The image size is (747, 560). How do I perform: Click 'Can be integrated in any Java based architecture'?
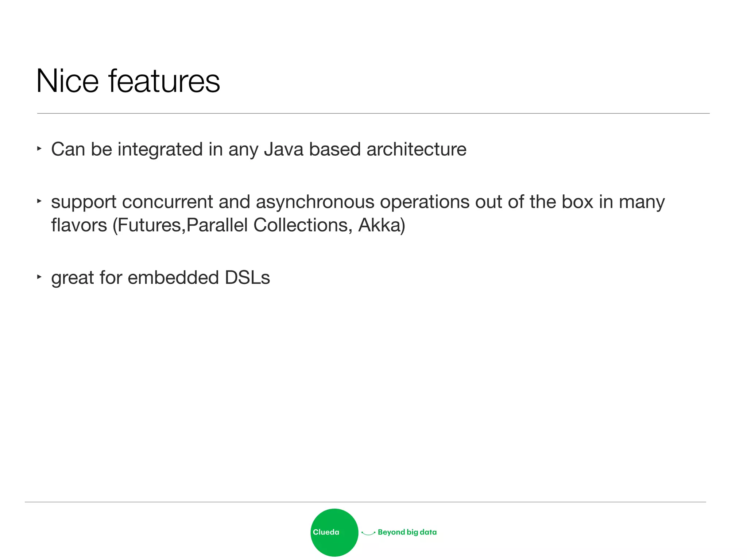click(x=259, y=149)
